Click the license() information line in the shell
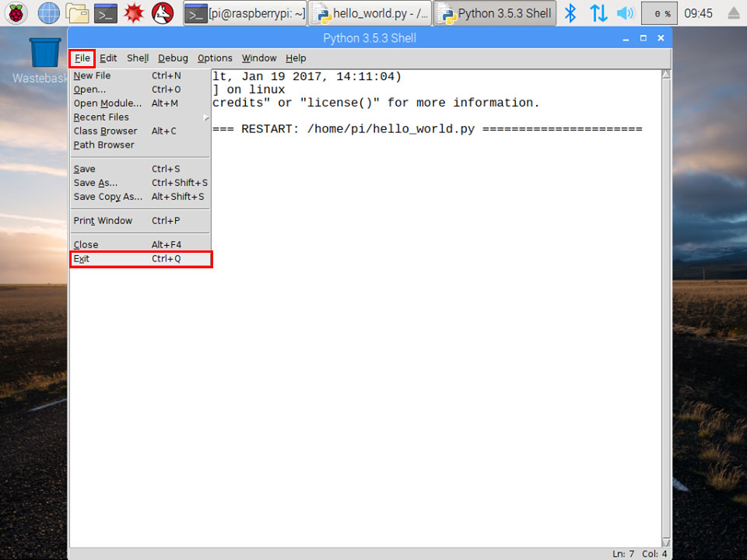The height and width of the screenshot is (560, 747). 376,103
